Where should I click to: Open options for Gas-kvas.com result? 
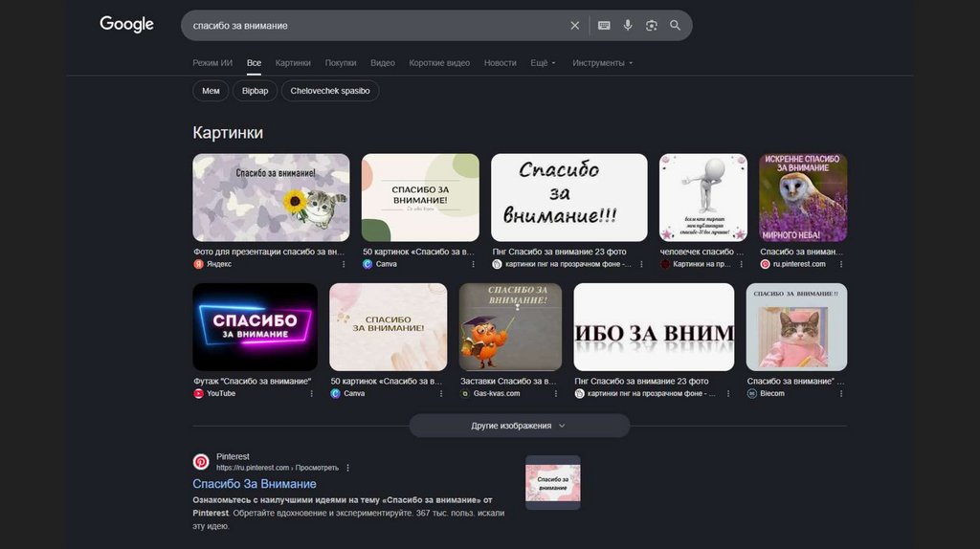point(556,393)
